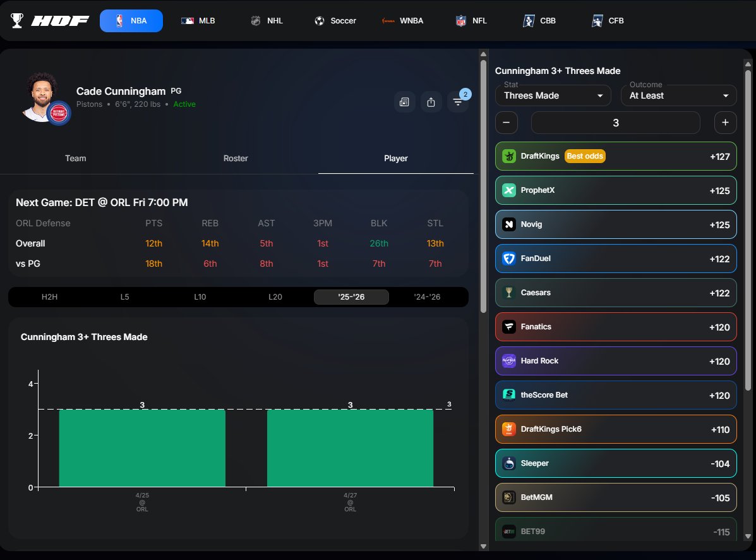Click the Best odds badge
The width and height of the screenshot is (756, 560).
pos(585,156)
